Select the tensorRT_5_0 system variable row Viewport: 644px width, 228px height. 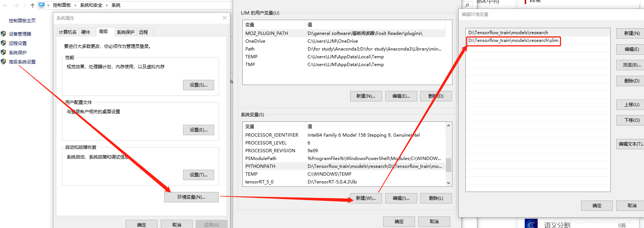click(x=344, y=182)
